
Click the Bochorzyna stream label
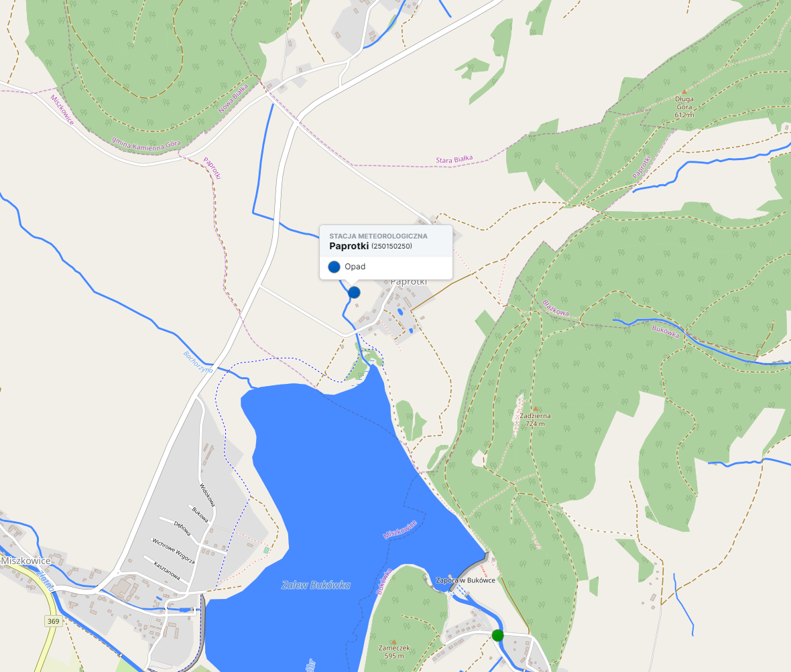(x=198, y=362)
